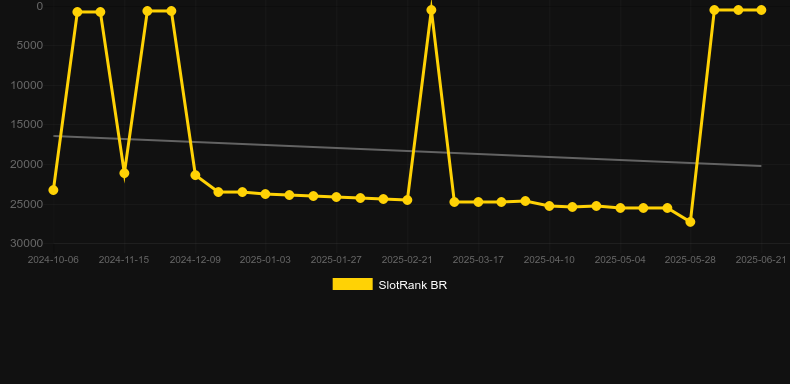
Task: Click the y-axis value 5000
Action: tap(31, 45)
